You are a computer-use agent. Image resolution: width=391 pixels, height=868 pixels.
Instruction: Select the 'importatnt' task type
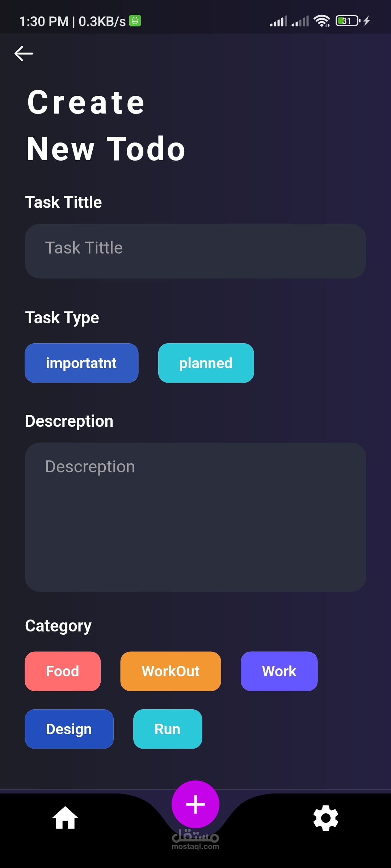coord(81,363)
